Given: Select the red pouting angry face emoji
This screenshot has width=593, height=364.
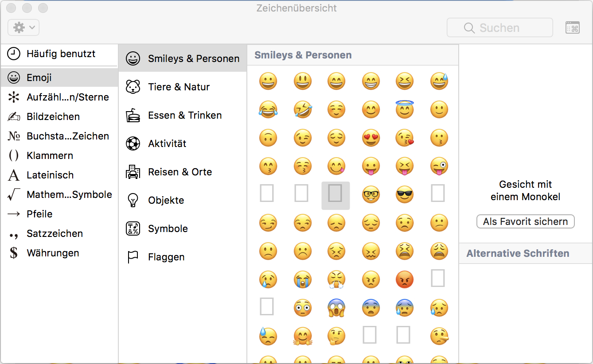Looking at the screenshot, I should (x=404, y=279).
